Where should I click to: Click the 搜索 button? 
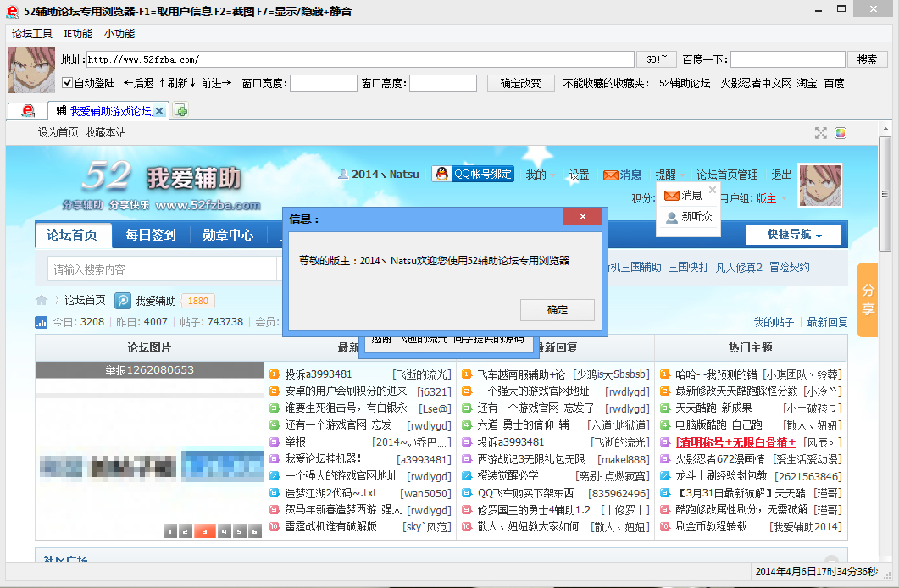(x=867, y=59)
